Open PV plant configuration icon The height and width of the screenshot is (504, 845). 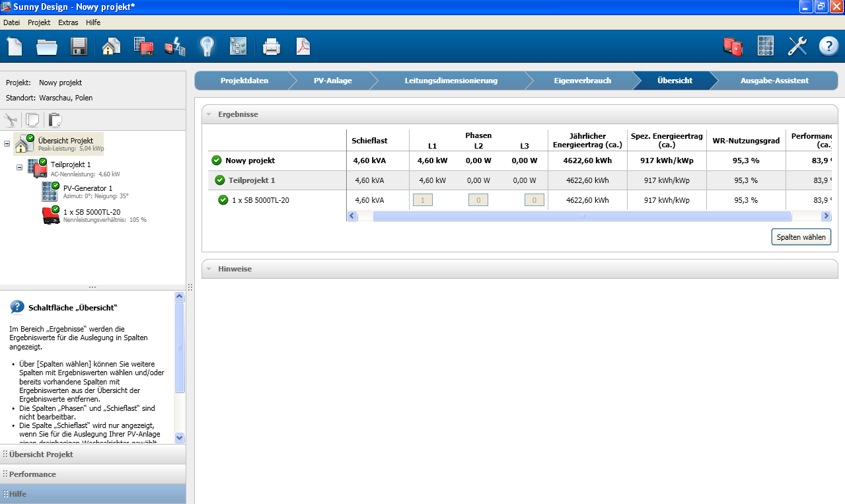coord(143,46)
